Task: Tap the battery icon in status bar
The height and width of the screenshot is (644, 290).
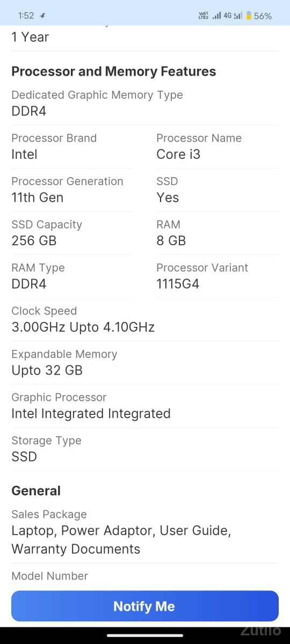Action: pyautogui.click(x=249, y=16)
